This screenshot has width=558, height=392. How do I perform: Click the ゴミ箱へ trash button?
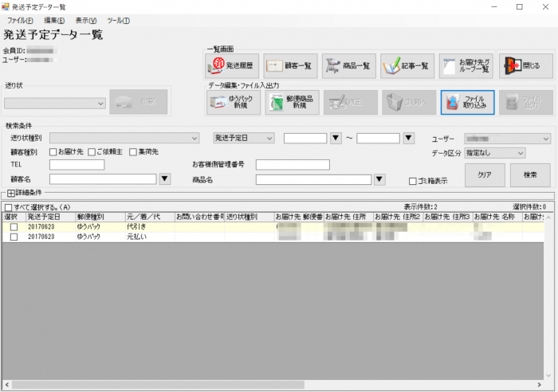[x=409, y=103]
